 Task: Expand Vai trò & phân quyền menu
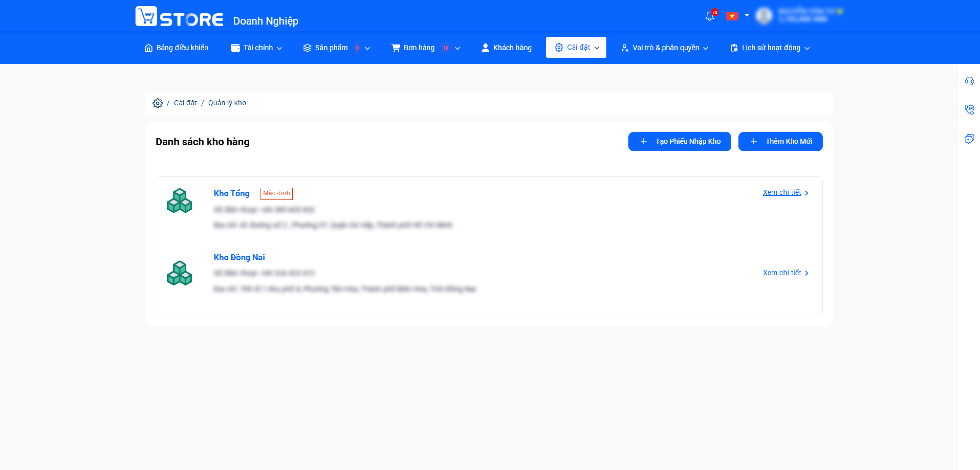tap(665, 48)
